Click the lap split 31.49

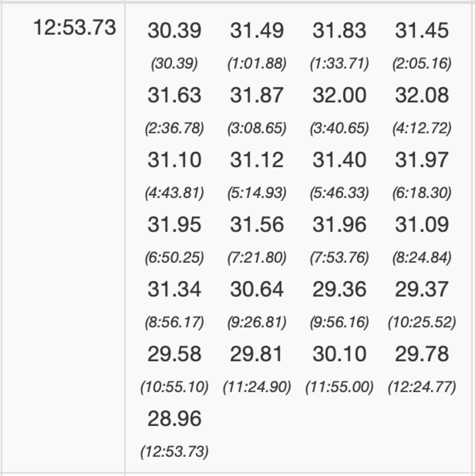[257, 31]
